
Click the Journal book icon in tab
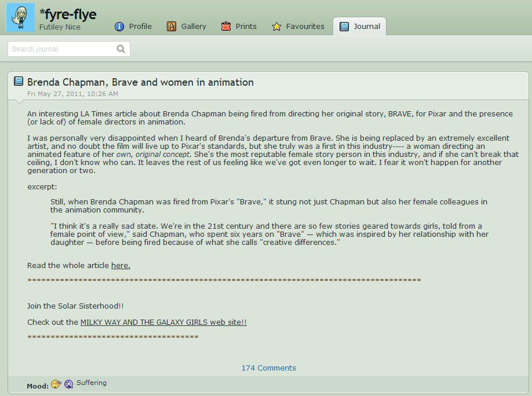tap(344, 27)
